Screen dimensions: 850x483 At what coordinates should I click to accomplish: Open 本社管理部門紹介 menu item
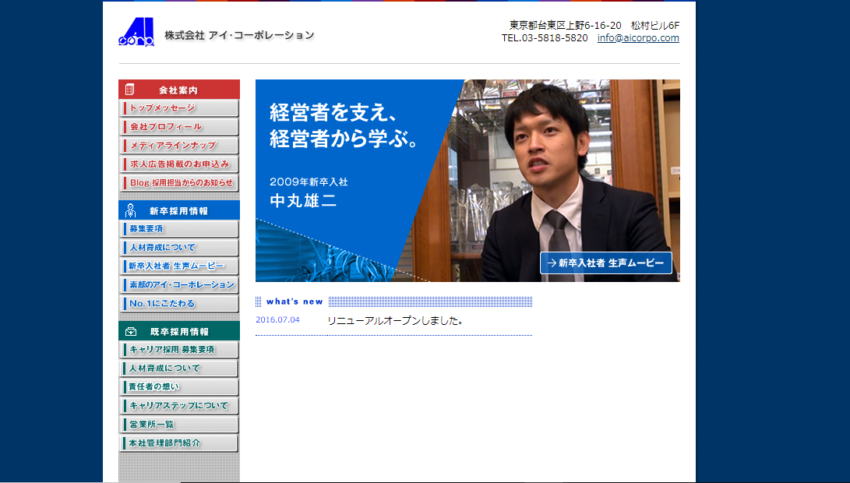(x=178, y=443)
